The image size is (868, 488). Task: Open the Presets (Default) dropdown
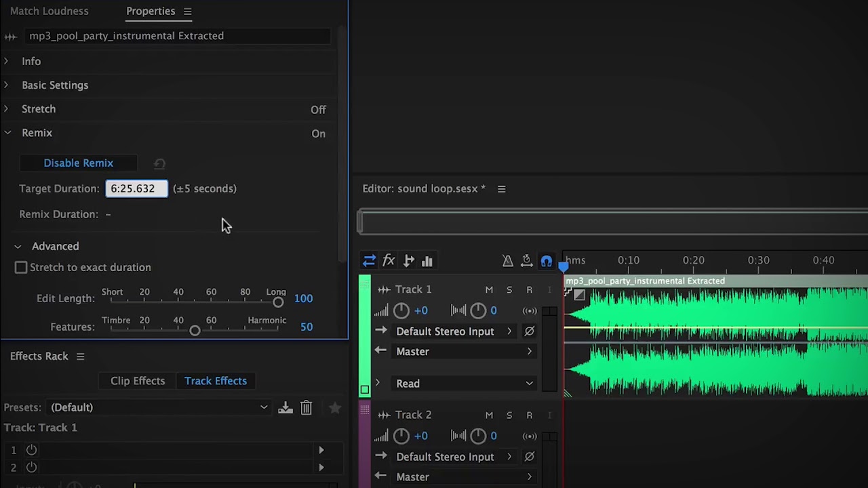pyautogui.click(x=159, y=407)
